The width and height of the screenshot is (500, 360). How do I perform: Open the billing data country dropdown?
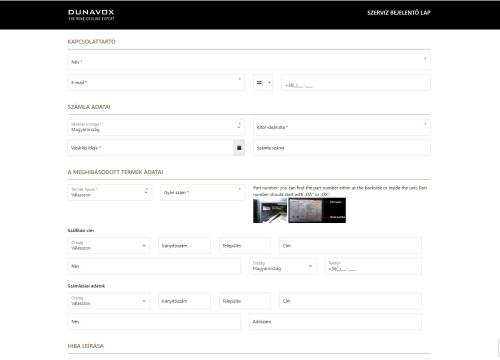click(x=109, y=301)
